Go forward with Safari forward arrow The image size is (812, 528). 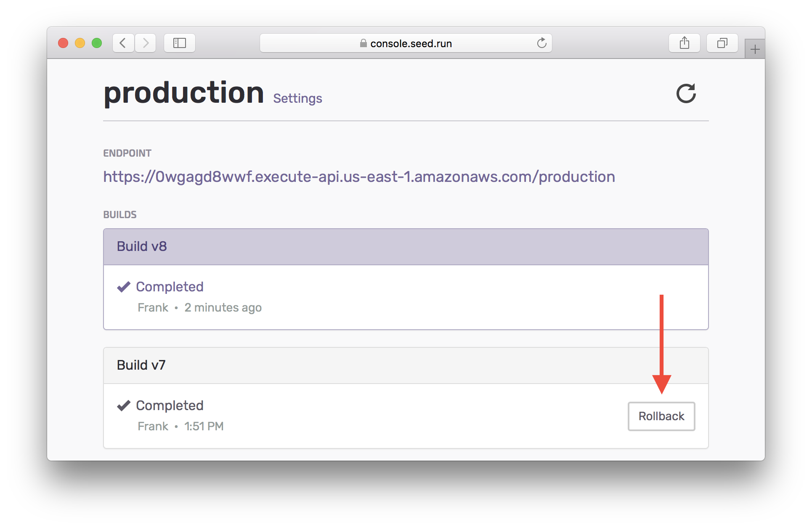[146, 43]
